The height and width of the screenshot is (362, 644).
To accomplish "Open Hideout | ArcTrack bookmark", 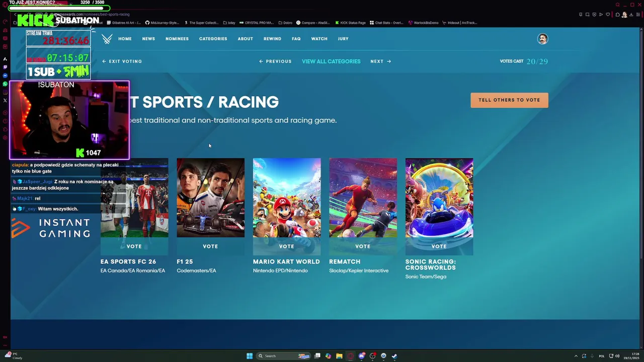I will [459, 23].
